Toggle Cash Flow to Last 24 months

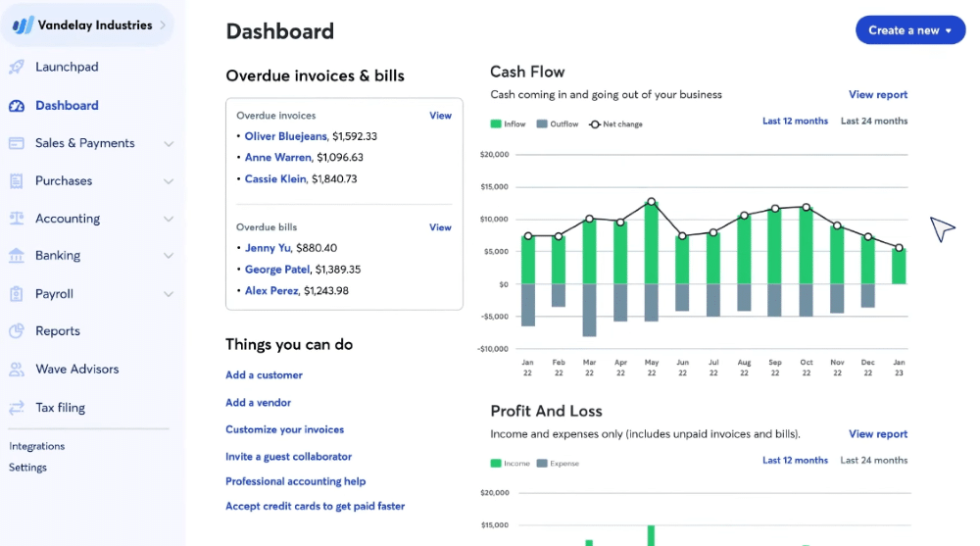[x=874, y=122]
